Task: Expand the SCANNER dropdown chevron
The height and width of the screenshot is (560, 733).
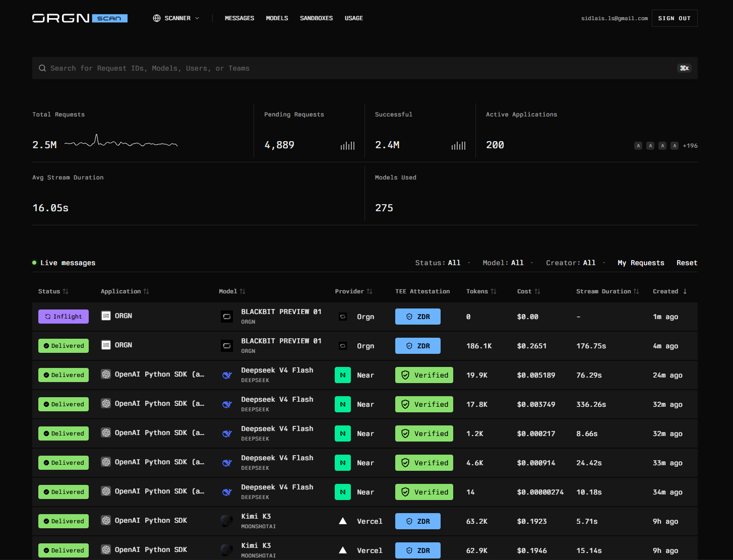Action: point(197,18)
